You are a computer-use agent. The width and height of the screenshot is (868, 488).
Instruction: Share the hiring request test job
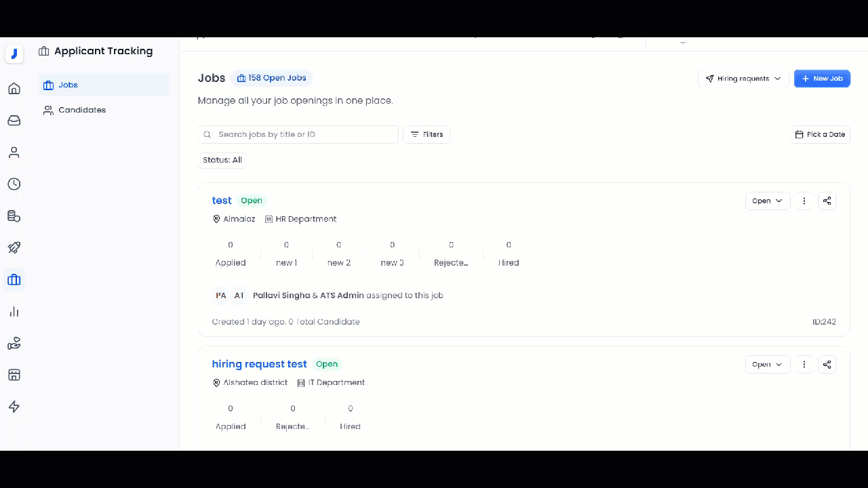click(827, 364)
